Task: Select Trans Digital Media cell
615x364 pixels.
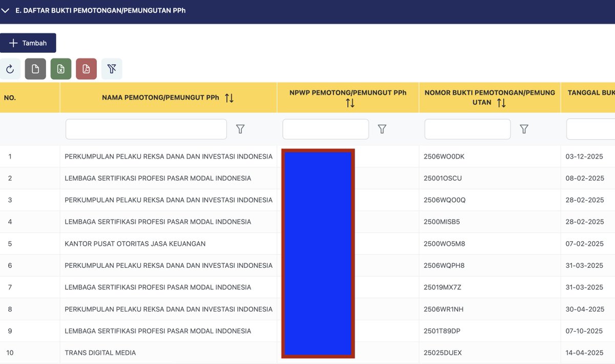Action: [100, 353]
